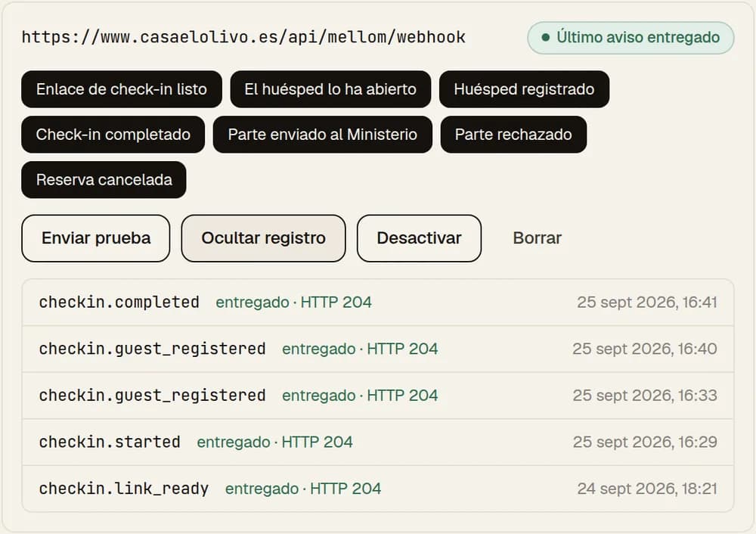The image size is (756, 534).
Task: Toggle the 'El huésped lo ha abierto' chip
Action: coord(330,89)
